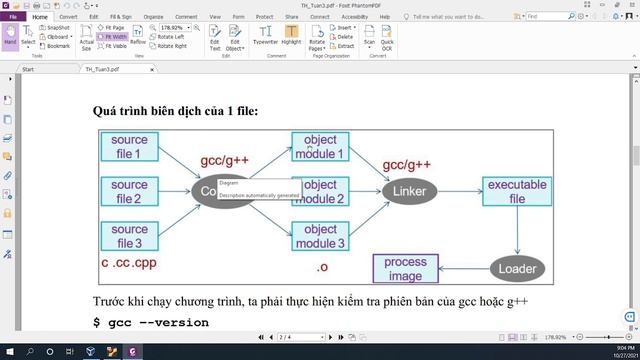Toggle Fit Width view
The image size is (640, 360).
112,37
